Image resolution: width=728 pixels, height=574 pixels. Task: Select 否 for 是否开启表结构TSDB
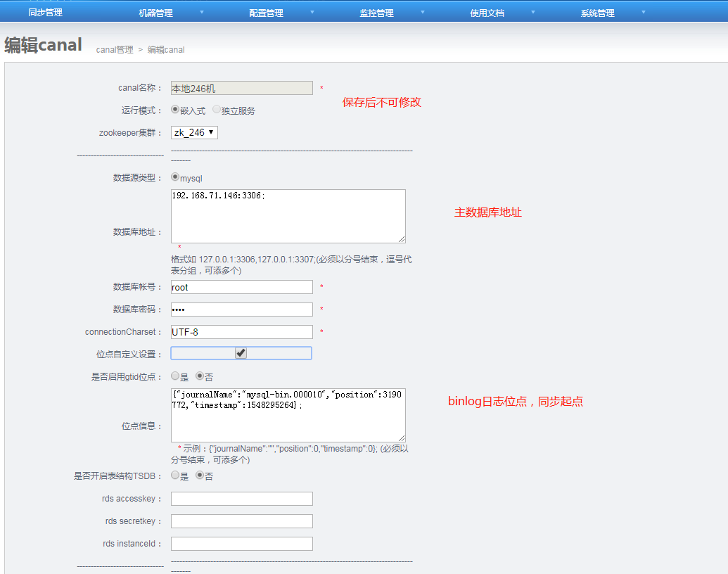point(200,475)
